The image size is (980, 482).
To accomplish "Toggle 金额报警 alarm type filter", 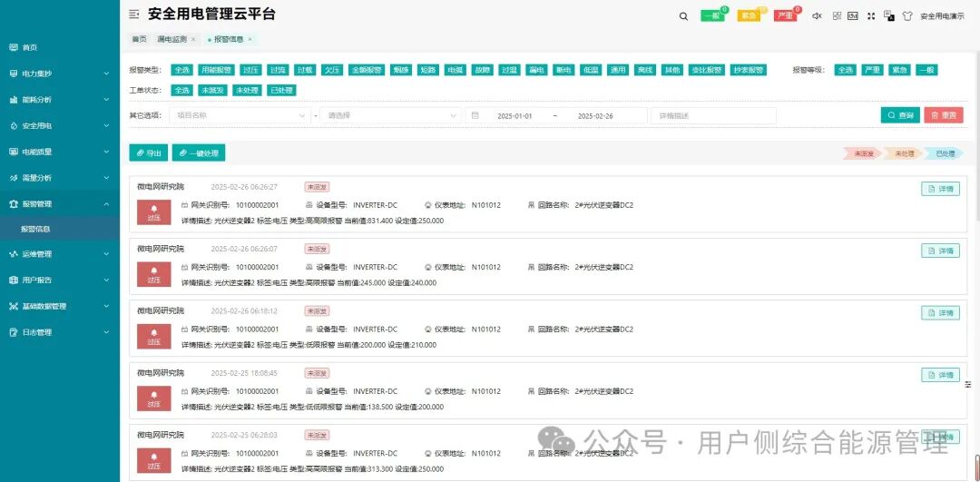I will pos(366,70).
